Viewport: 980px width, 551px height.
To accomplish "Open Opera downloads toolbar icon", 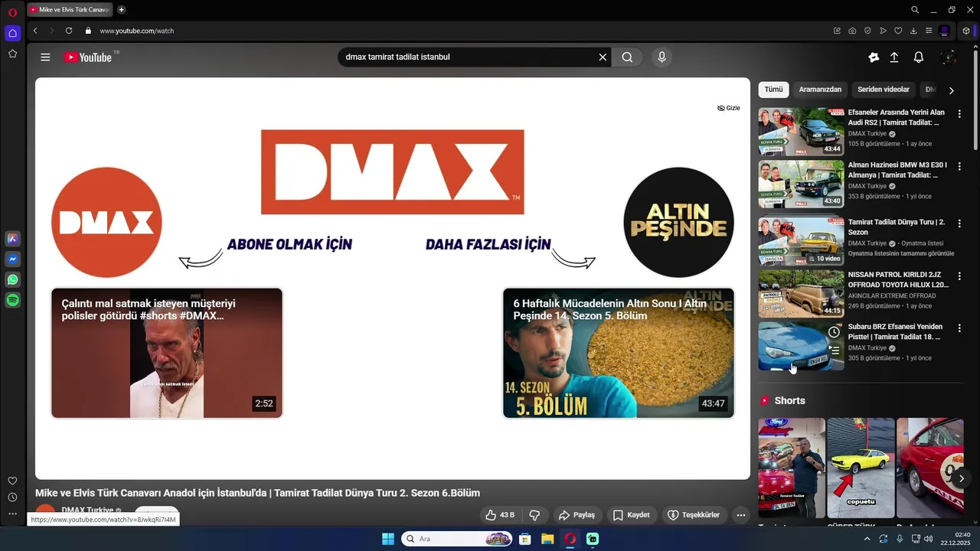I will click(913, 31).
